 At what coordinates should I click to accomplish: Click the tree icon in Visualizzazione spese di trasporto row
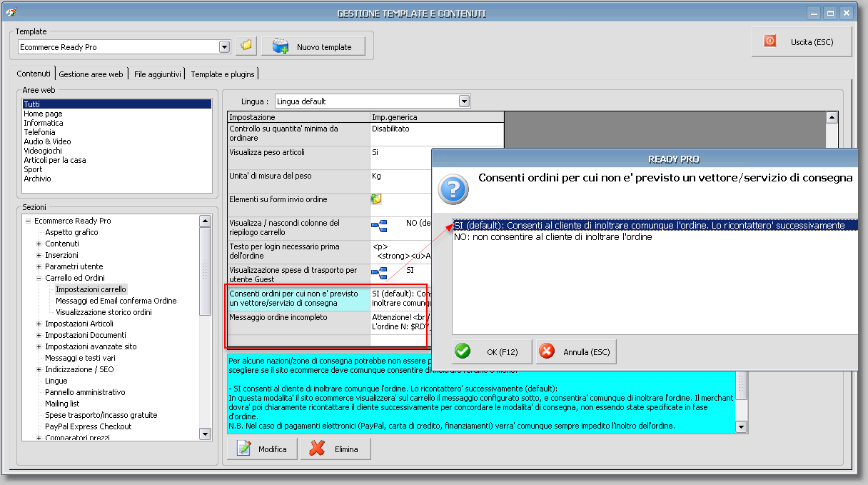pyautogui.click(x=378, y=274)
